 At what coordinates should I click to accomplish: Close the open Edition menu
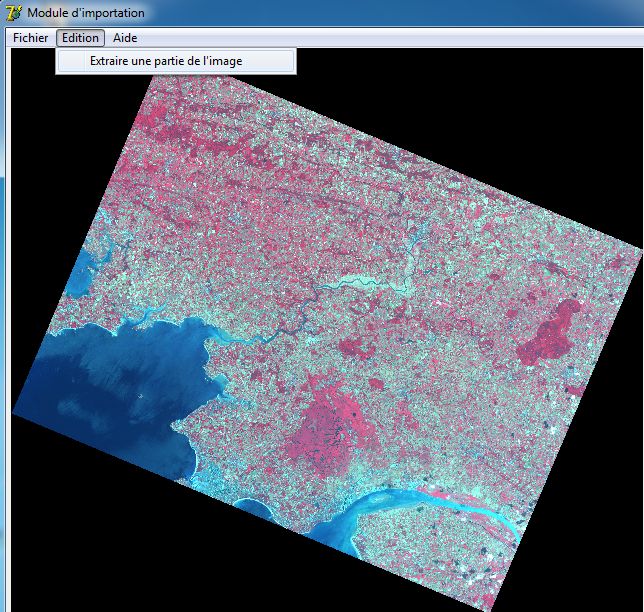pos(80,38)
